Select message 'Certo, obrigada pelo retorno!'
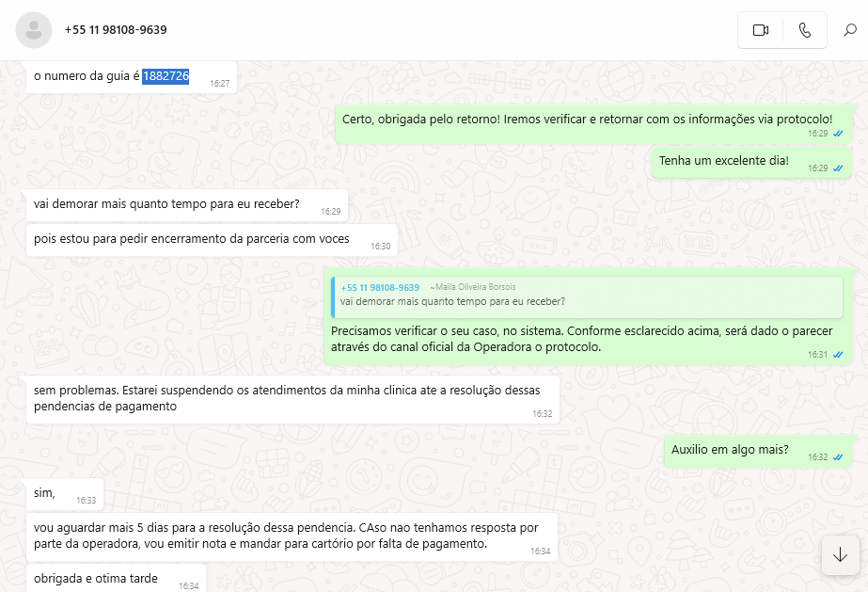This screenshot has height=592, width=868. click(x=592, y=124)
